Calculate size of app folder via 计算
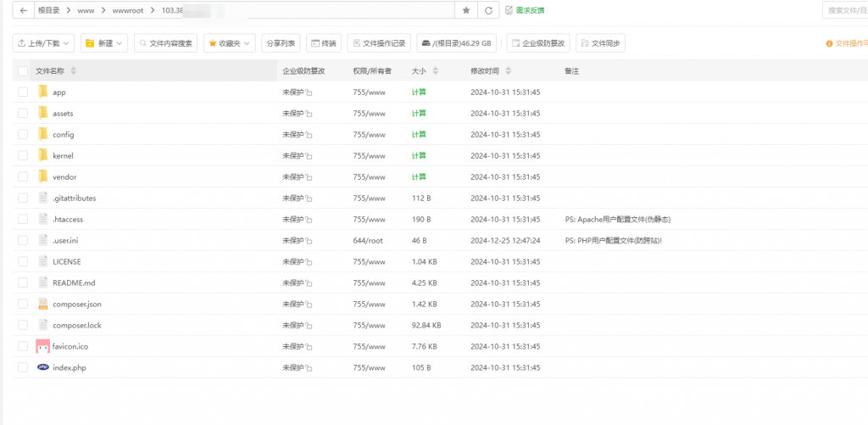This screenshot has height=425, width=868. coord(419,92)
